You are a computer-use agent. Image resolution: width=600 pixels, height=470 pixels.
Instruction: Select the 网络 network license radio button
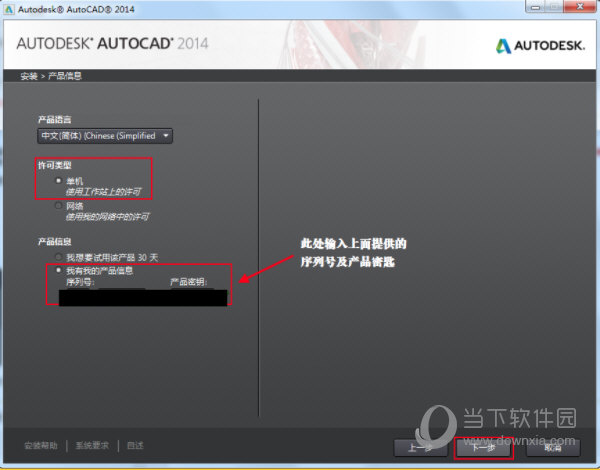59,206
